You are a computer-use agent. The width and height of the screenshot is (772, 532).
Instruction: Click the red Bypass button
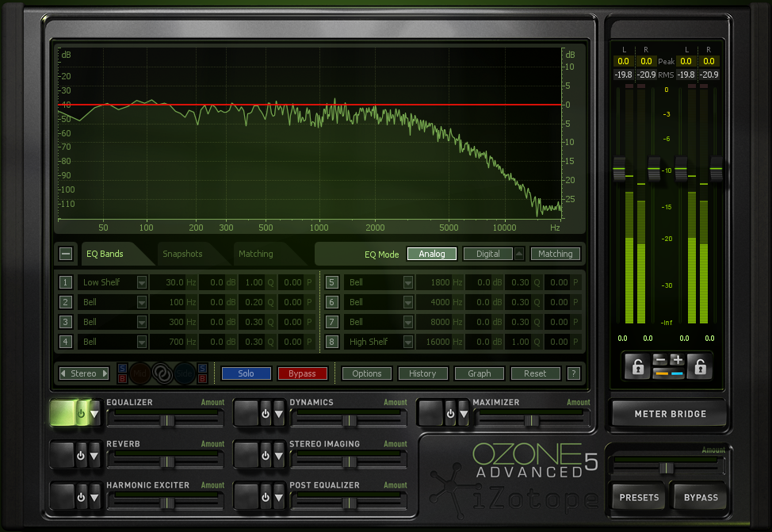pos(302,373)
